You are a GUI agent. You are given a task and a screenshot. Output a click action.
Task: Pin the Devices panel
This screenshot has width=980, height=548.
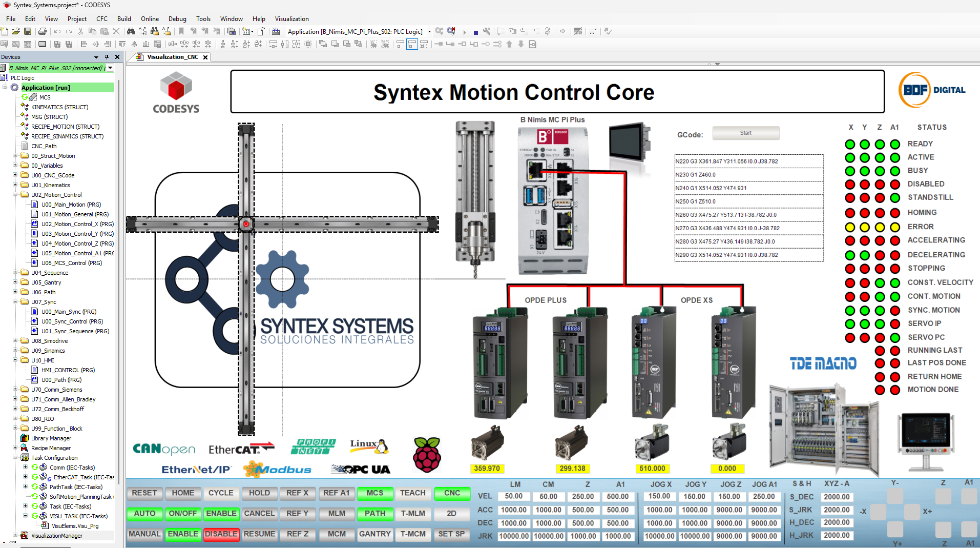click(107, 57)
